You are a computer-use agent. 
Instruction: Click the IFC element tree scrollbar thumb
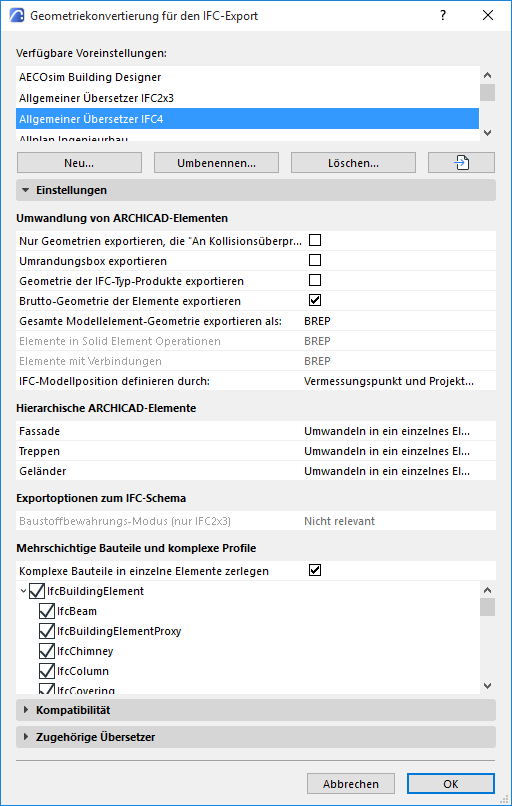(x=488, y=607)
